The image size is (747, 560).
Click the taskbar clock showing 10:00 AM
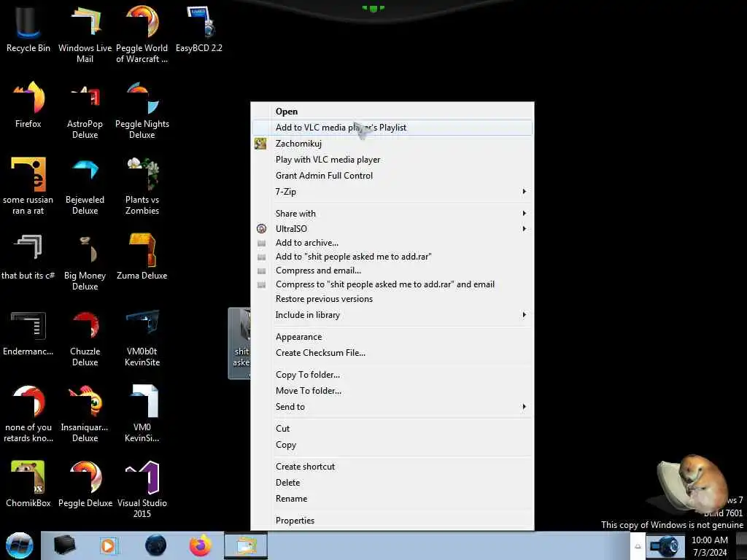(x=710, y=546)
